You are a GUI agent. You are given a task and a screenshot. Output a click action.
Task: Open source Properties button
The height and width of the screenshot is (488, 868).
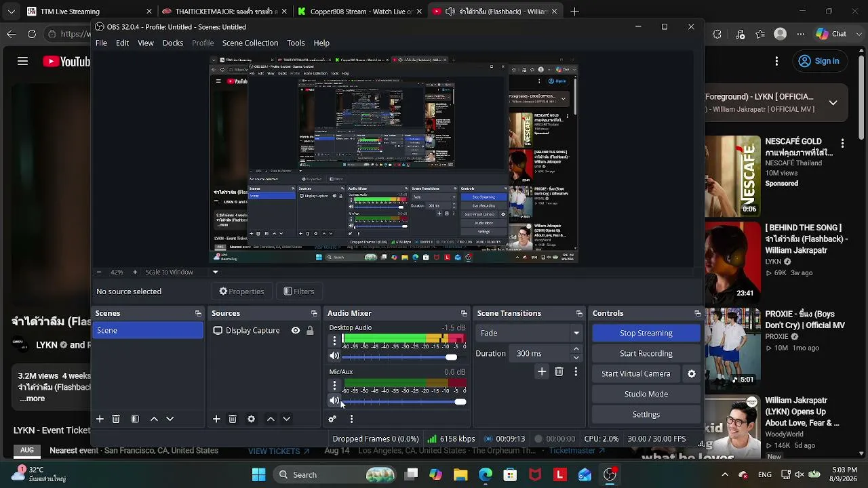[241, 291]
